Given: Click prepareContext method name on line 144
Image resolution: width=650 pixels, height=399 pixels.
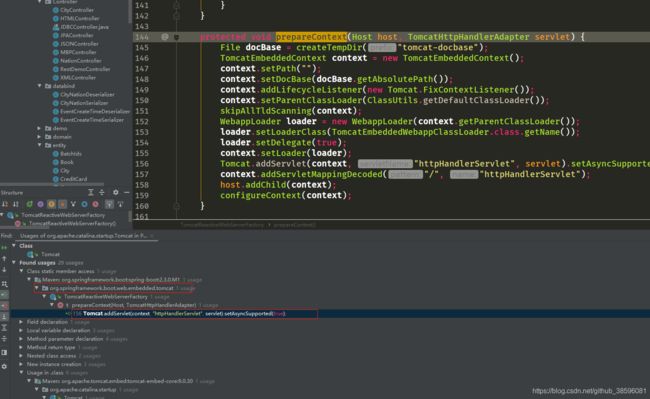Looking at the screenshot, I should click(x=311, y=37).
